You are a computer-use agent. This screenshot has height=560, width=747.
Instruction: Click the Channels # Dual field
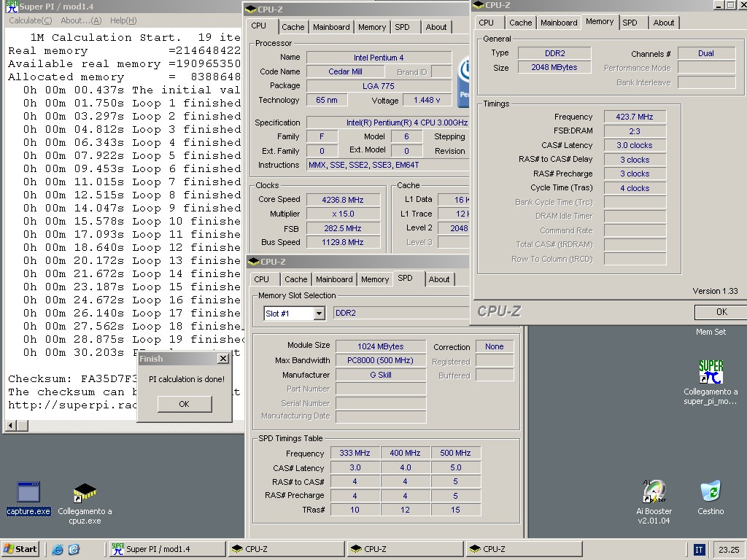(x=706, y=53)
